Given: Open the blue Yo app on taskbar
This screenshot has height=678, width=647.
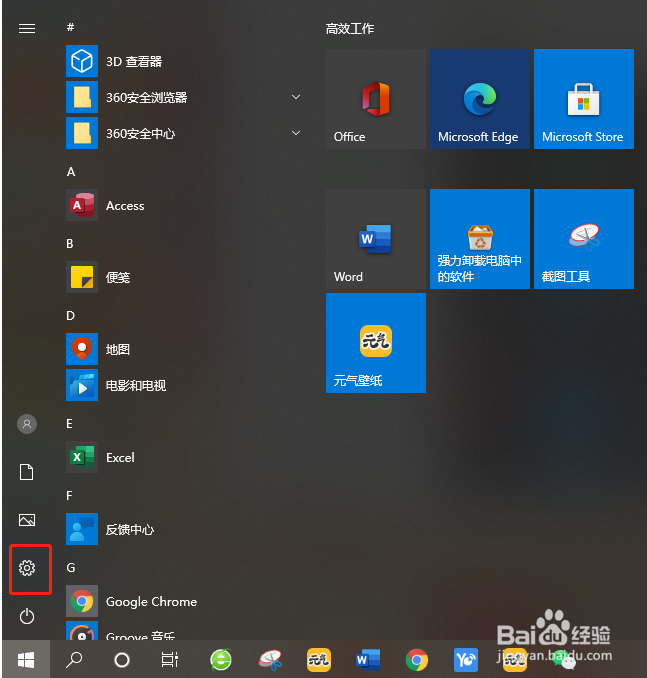Looking at the screenshot, I should (466, 660).
